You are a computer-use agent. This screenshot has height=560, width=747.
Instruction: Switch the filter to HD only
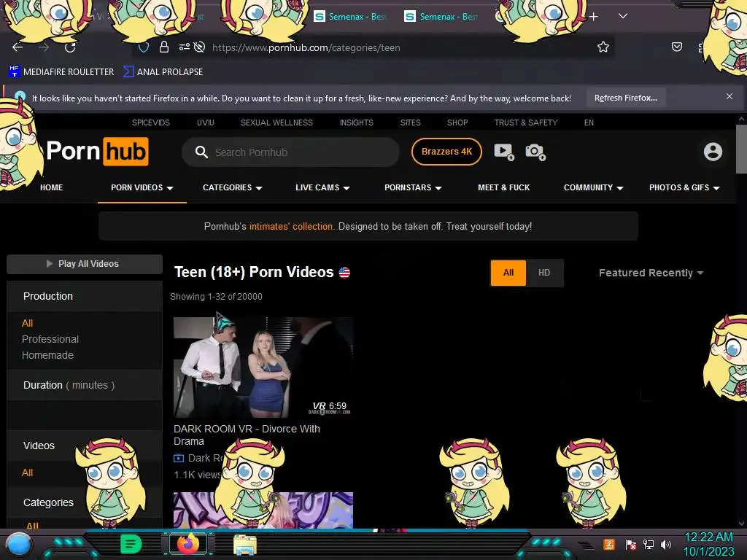coord(544,273)
